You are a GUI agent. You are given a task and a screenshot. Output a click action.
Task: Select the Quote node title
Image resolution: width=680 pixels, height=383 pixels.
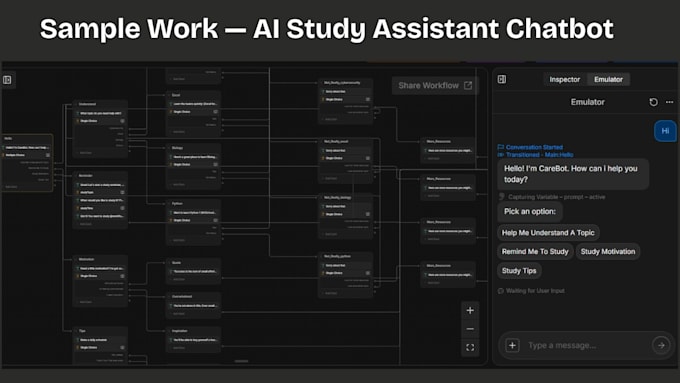[x=176, y=262]
